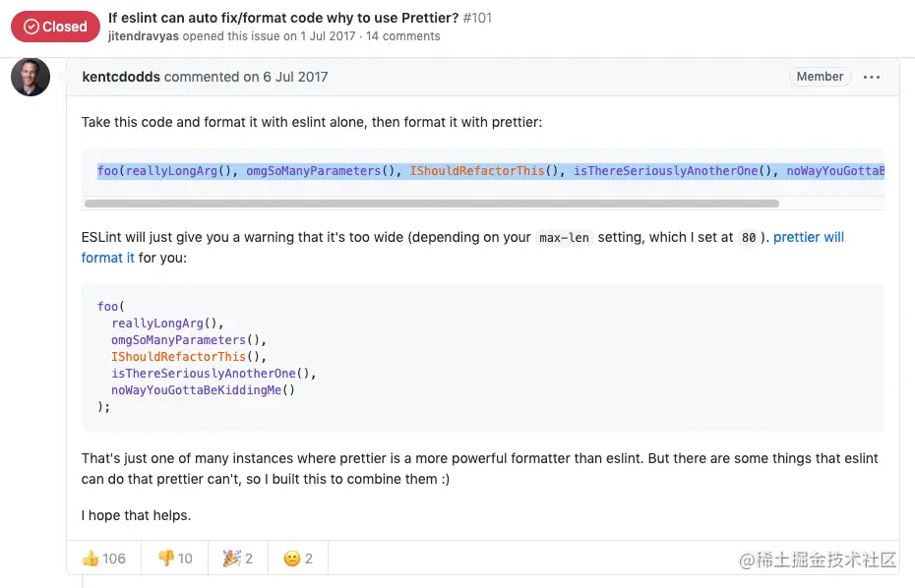
Task: Click the highlighted foo(reallyLongArg() code line
Action: click(490, 171)
